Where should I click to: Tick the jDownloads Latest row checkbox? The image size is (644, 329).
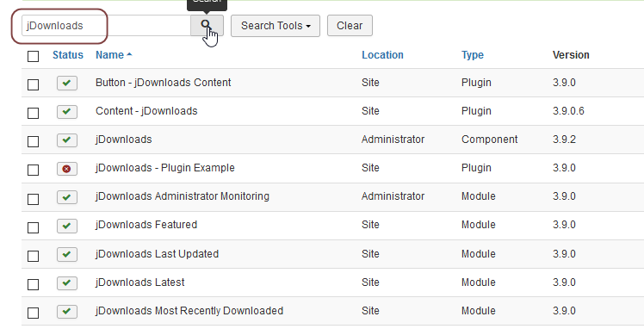34,284
